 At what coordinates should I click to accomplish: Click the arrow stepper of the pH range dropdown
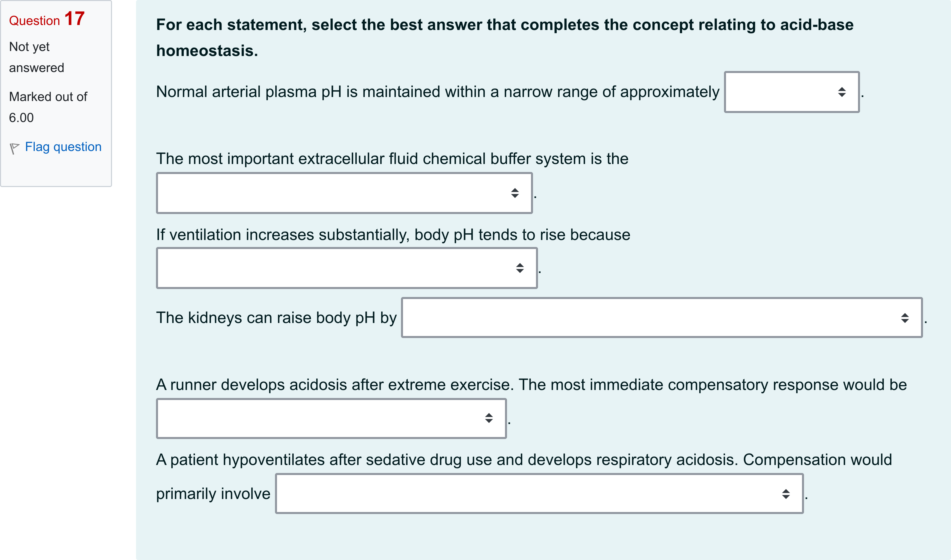tap(842, 92)
